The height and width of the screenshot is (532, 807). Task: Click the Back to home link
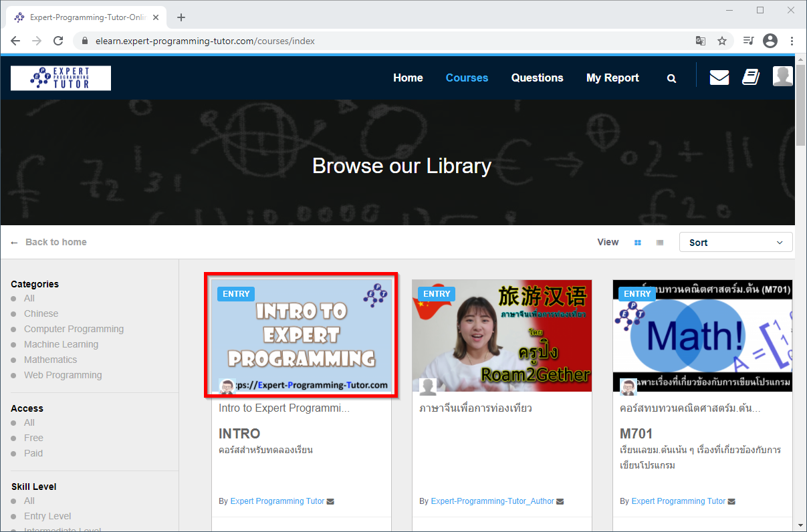coord(49,242)
